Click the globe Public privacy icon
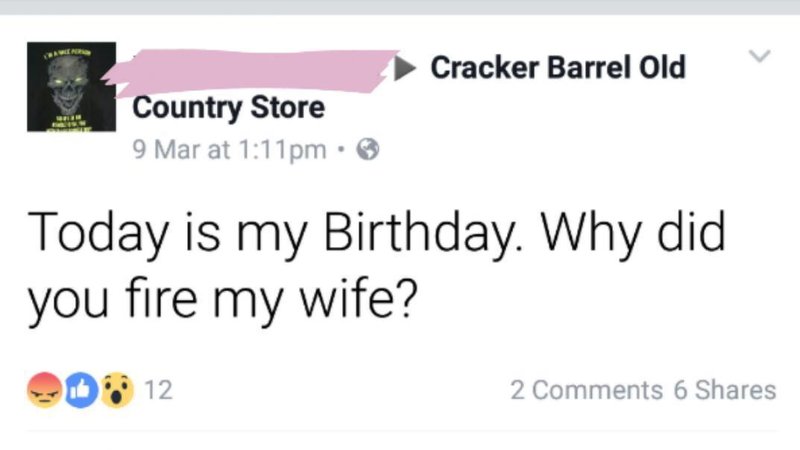Image resolution: width=800 pixels, height=450 pixels. (368, 150)
